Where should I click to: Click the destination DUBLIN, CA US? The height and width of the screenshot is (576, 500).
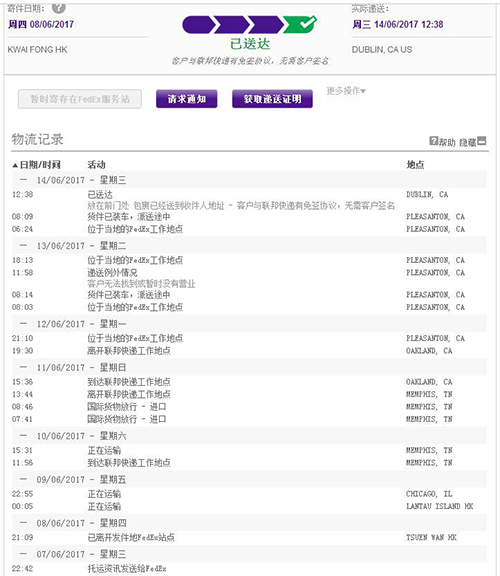(x=382, y=50)
